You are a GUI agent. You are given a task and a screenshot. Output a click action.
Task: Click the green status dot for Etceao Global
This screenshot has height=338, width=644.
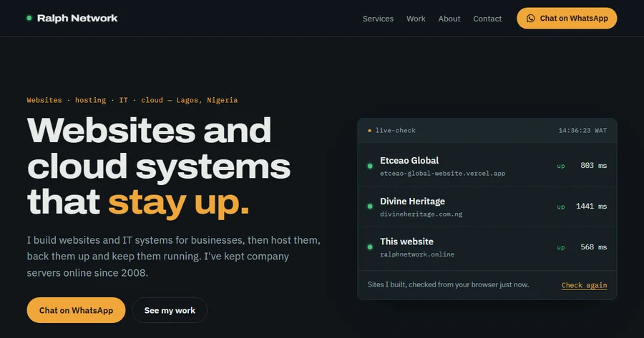coord(370,166)
